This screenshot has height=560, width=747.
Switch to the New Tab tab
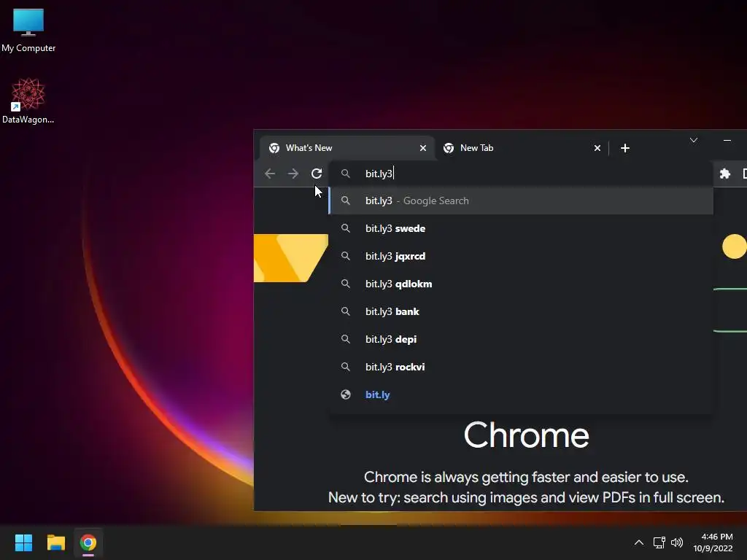(x=521, y=148)
